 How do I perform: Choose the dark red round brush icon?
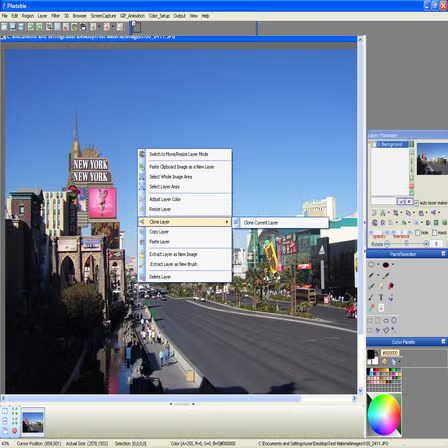tap(386, 265)
